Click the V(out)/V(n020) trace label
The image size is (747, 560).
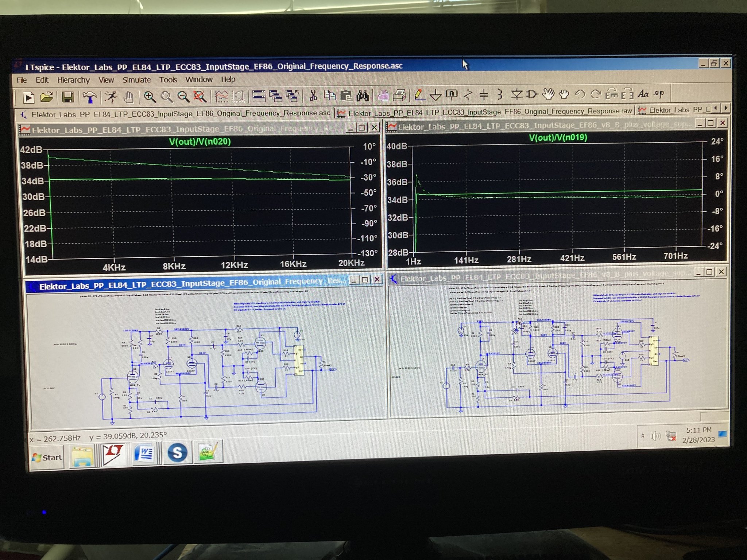[200, 141]
